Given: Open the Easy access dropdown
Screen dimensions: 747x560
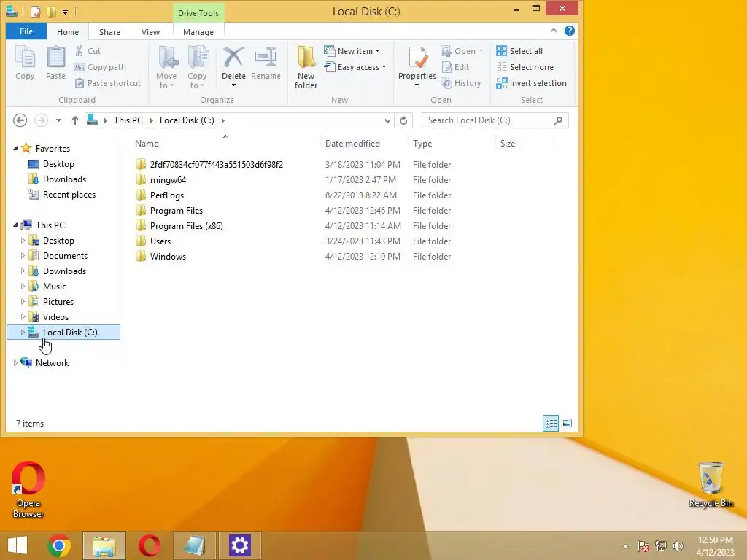Looking at the screenshot, I should [x=355, y=67].
